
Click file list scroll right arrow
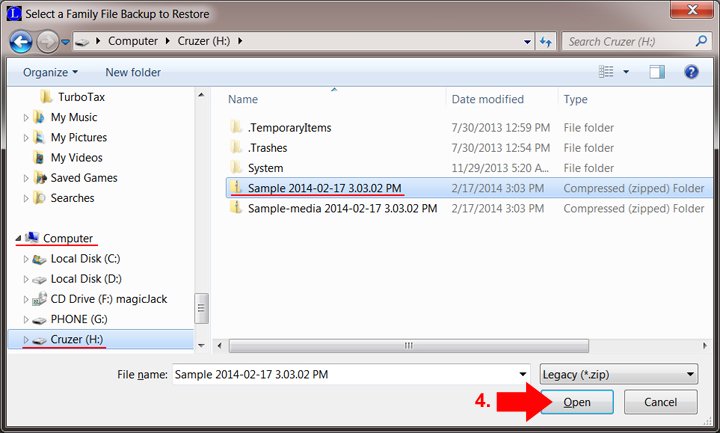pos(705,346)
